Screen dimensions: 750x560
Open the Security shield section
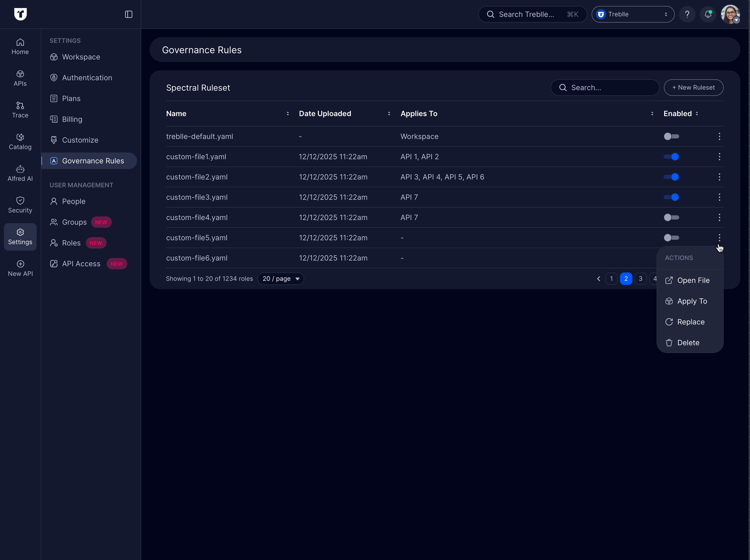pyautogui.click(x=20, y=205)
